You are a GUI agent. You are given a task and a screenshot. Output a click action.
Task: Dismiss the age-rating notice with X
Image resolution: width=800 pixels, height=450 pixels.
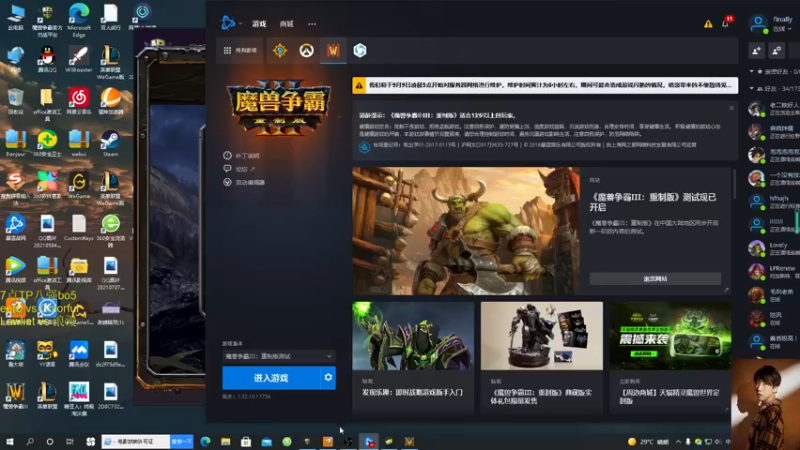[x=731, y=108]
